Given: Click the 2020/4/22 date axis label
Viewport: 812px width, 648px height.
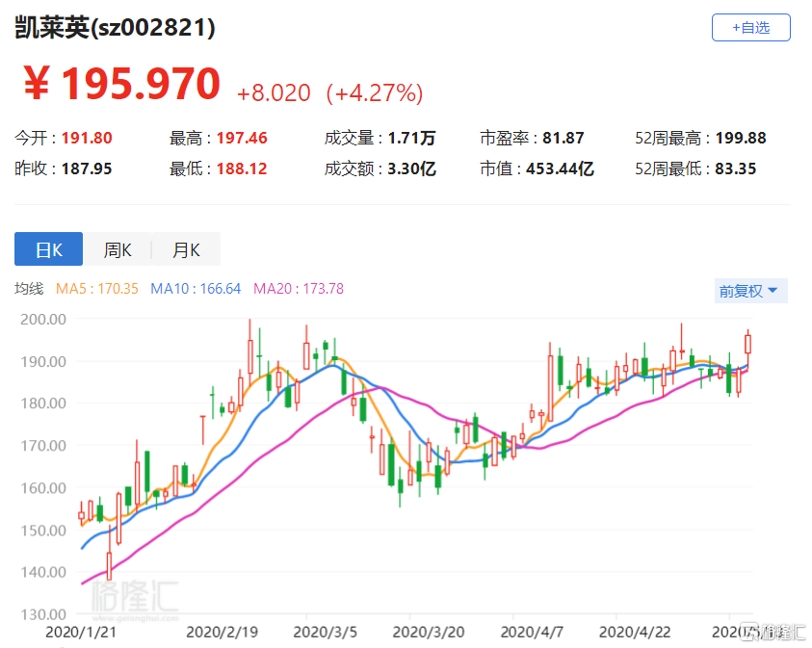Looking at the screenshot, I should pos(635,633).
